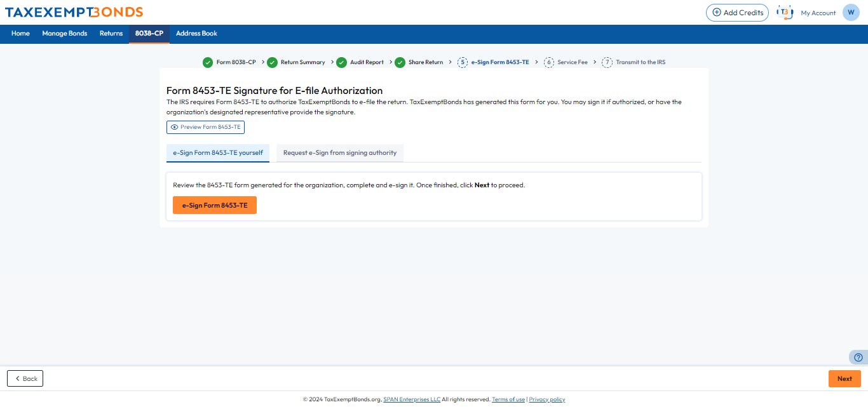Click the Audit Report green checkmark

(341, 62)
